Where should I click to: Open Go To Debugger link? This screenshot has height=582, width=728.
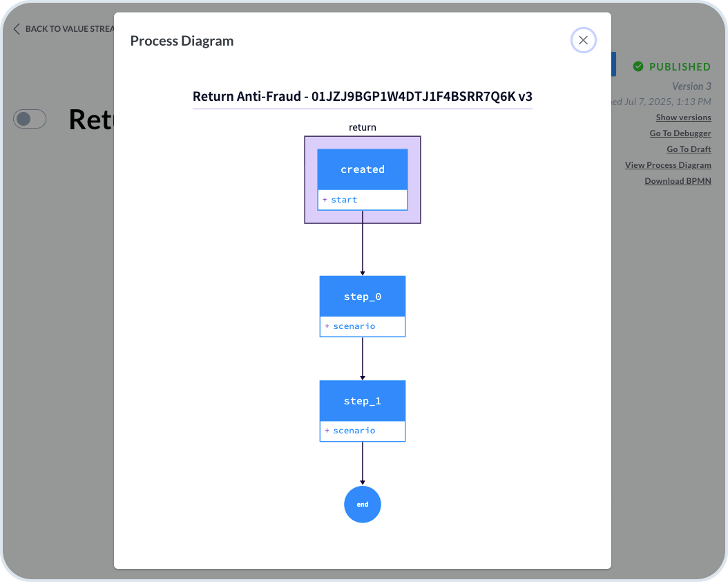(x=680, y=133)
